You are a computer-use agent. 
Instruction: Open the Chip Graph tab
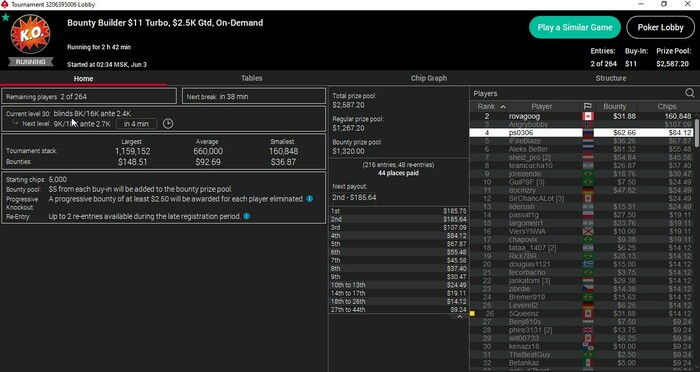click(429, 78)
